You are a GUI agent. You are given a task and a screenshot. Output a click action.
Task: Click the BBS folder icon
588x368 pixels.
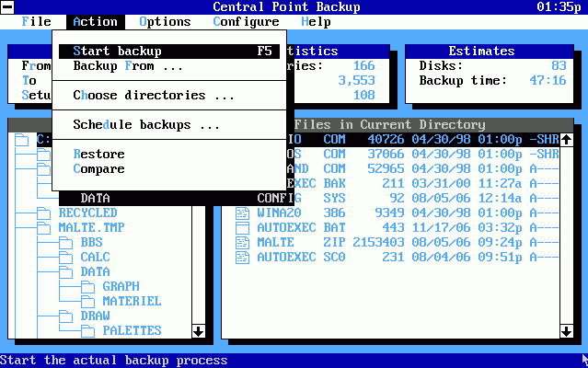(x=65, y=242)
